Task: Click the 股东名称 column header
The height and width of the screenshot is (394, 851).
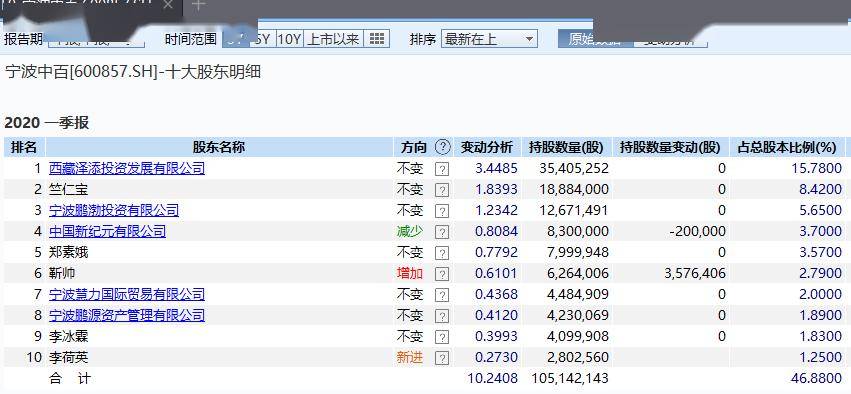Action: pos(219,147)
